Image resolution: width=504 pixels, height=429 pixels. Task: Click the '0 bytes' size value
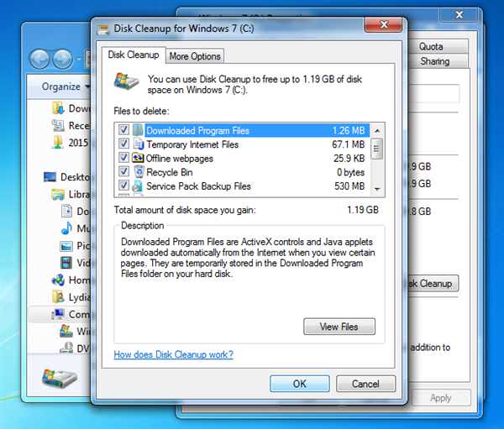(350, 172)
